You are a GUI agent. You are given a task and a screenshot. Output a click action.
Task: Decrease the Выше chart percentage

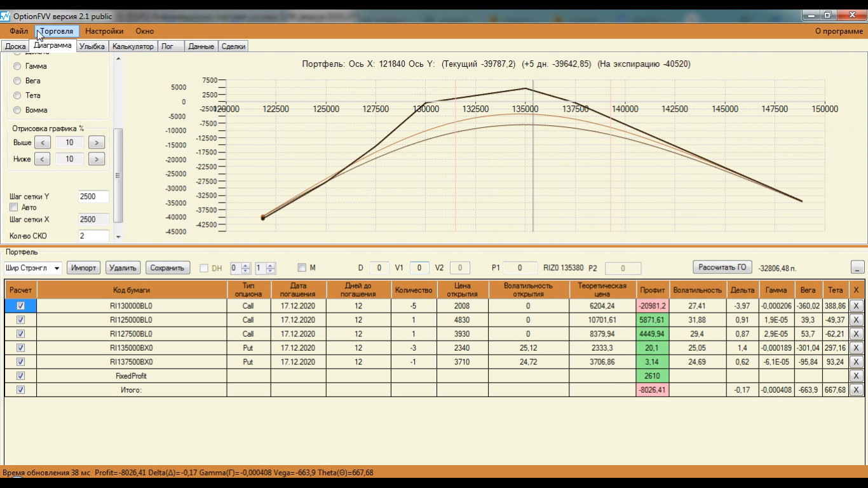pos(43,142)
